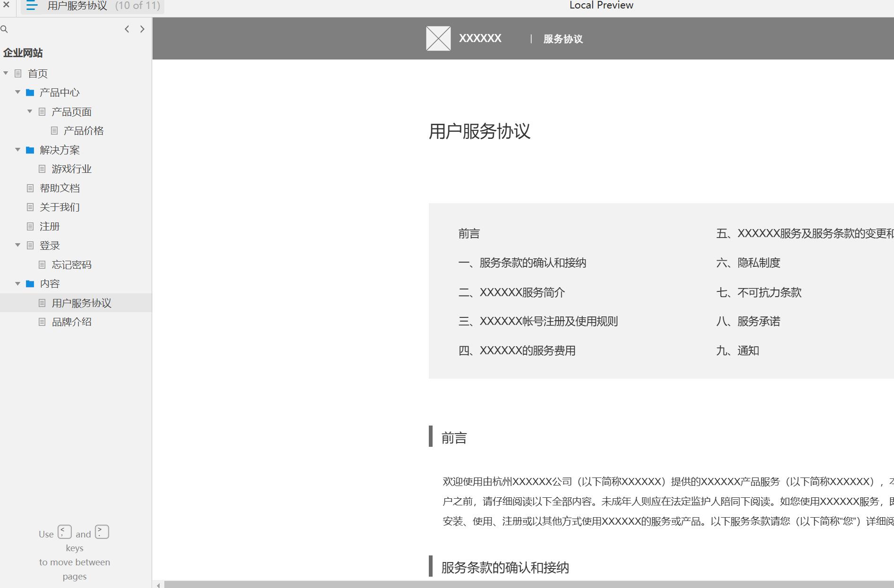This screenshot has height=588, width=894.
Task: Open the 产品价格 page
Action: [84, 131]
